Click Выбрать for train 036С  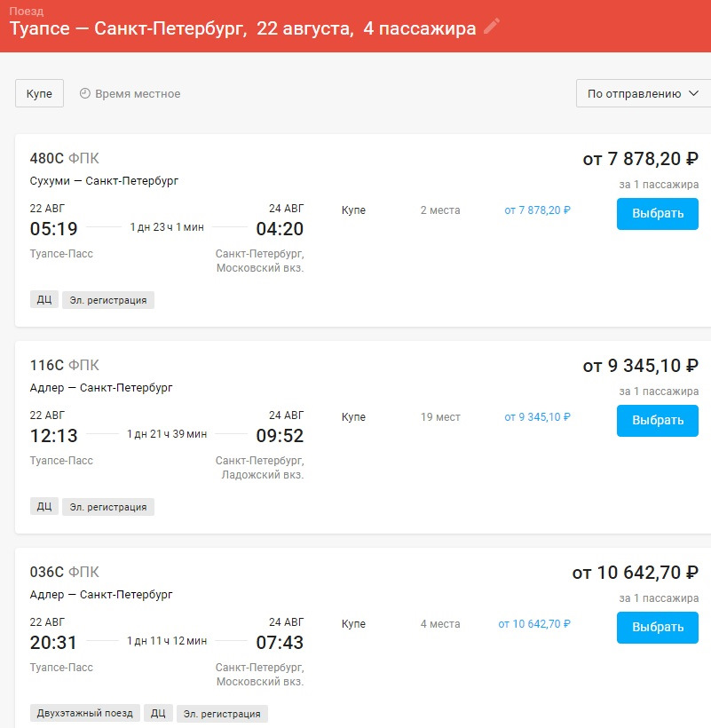pyautogui.click(x=657, y=628)
